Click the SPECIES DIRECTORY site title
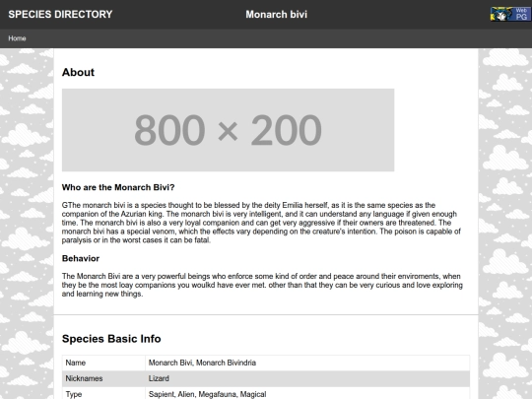The image size is (532, 399). (60, 14)
